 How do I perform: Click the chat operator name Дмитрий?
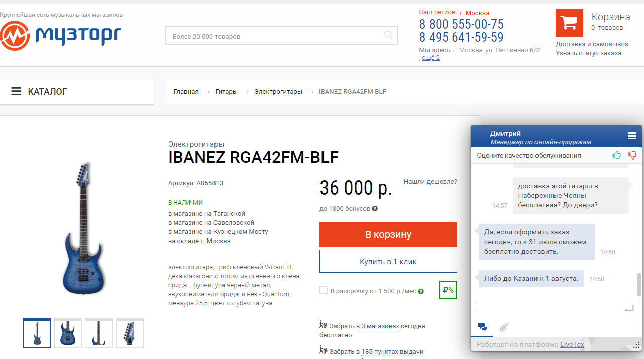pos(505,133)
